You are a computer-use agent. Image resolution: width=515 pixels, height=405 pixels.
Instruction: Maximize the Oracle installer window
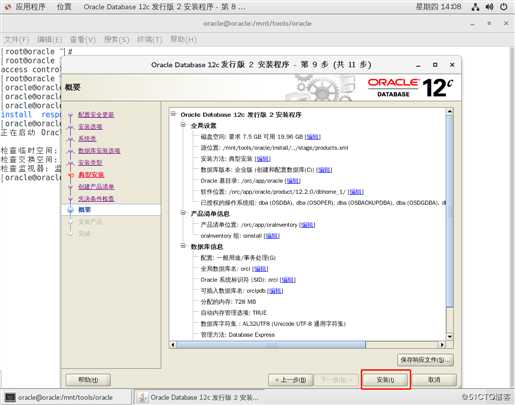point(435,65)
